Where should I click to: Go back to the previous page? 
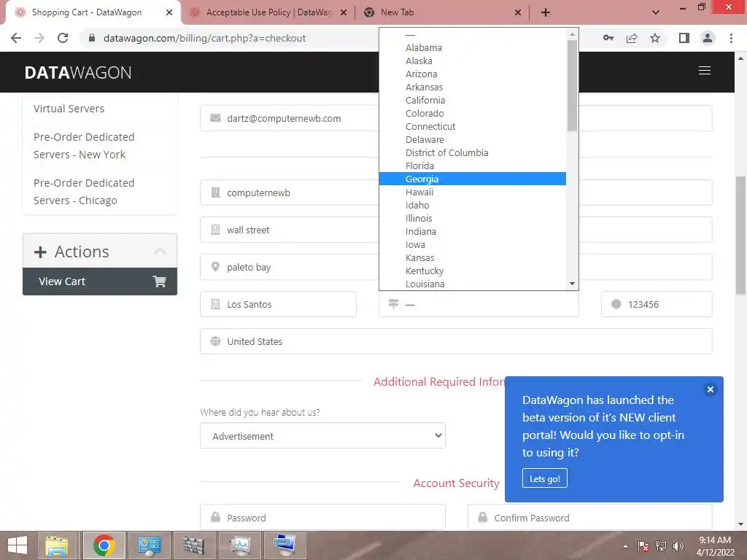(16, 38)
